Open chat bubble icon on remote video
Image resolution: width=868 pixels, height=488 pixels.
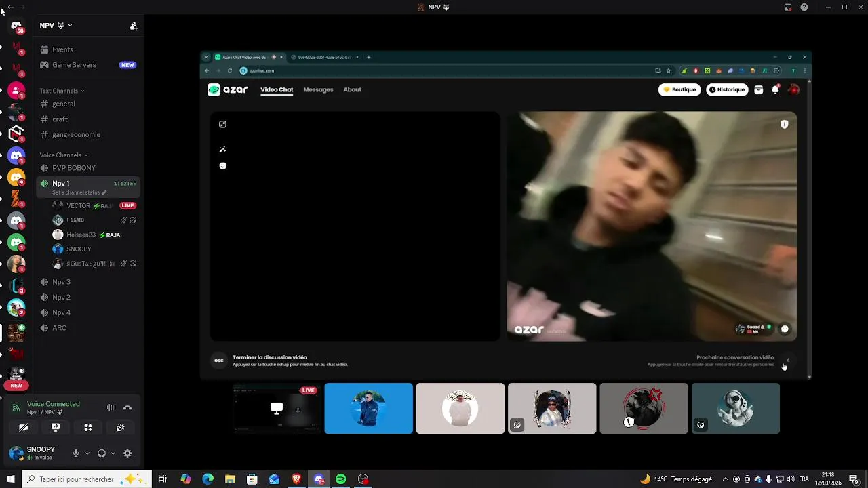[x=785, y=329]
